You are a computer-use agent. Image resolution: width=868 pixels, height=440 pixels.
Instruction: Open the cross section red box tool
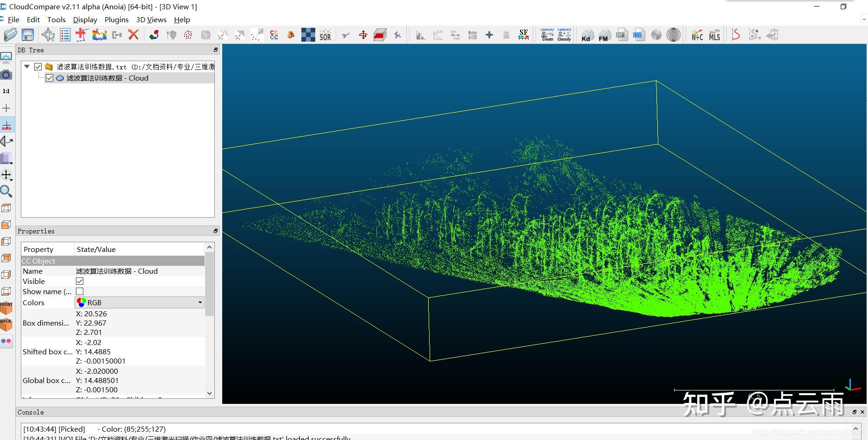pyautogui.click(x=380, y=35)
